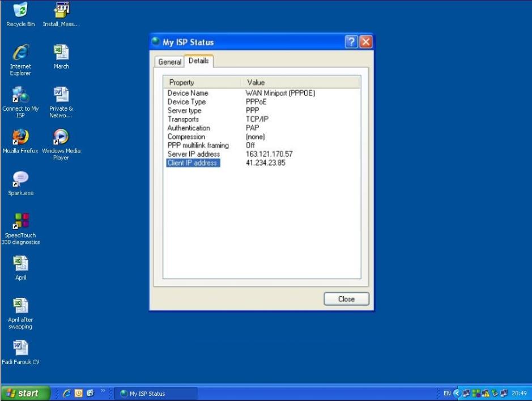Image resolution: width=532 pixels, height=401 pixels.
Task: Click the EN language indicator in the taskbar
Action: [448, 392]
